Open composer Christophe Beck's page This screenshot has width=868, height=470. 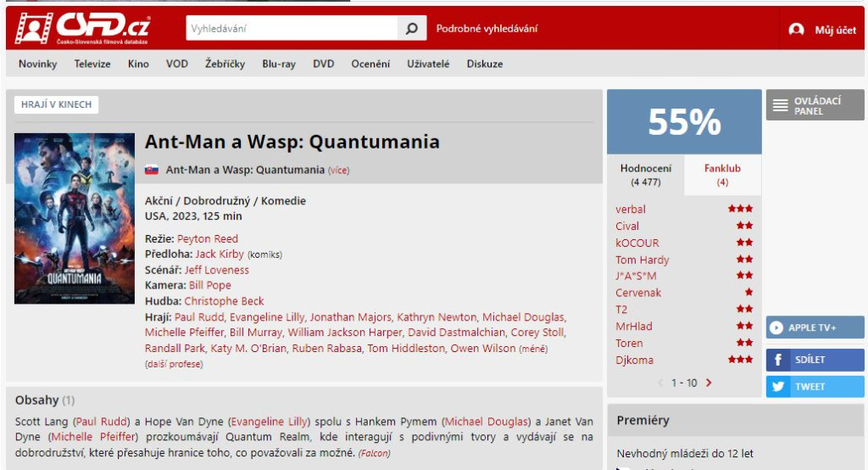[x=224, y=301]
